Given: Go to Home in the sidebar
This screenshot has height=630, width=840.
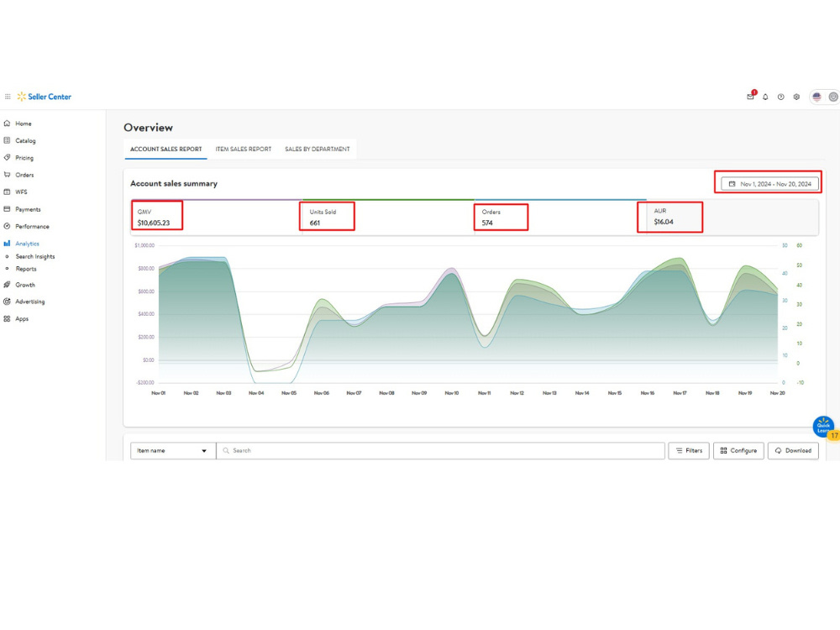Looking at the screenshot, I should (x=23, y=123).
